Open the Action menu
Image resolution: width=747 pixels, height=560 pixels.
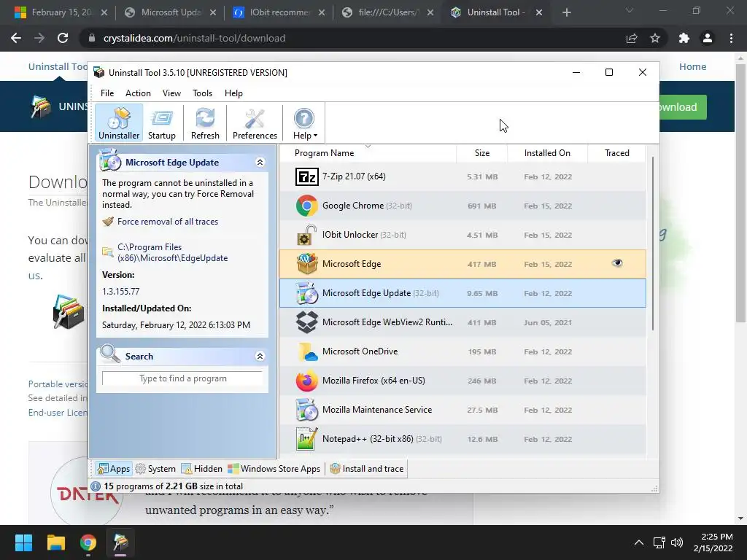(138, 93)
